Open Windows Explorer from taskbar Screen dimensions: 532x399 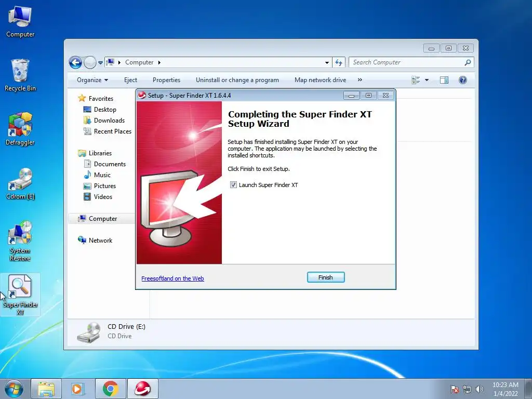coord(46,389)
